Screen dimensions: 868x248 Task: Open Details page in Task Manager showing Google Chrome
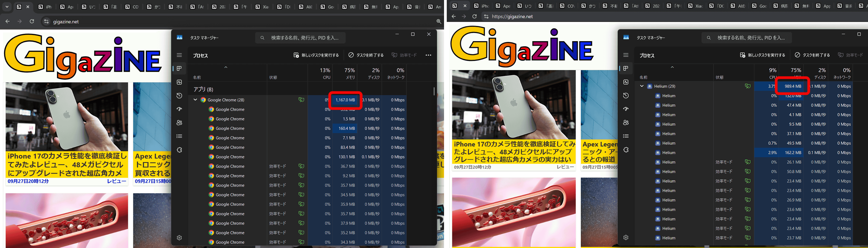179,136
